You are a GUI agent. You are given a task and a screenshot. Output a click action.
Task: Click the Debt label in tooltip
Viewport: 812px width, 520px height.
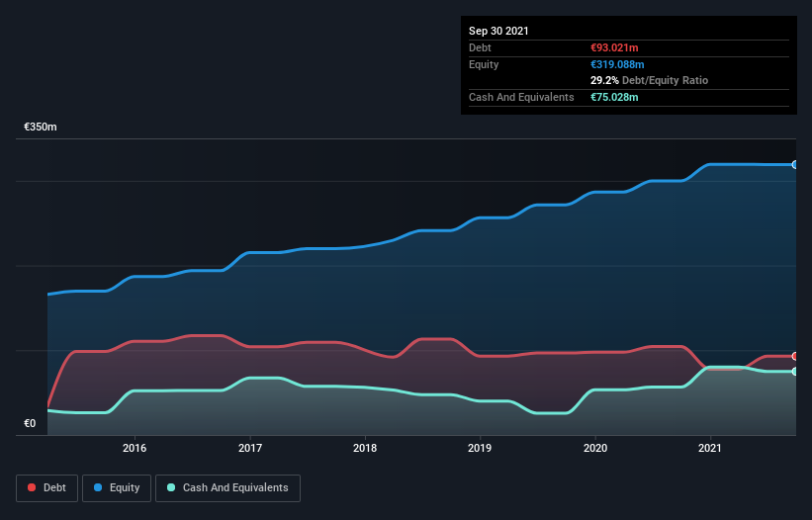point(480,47)
